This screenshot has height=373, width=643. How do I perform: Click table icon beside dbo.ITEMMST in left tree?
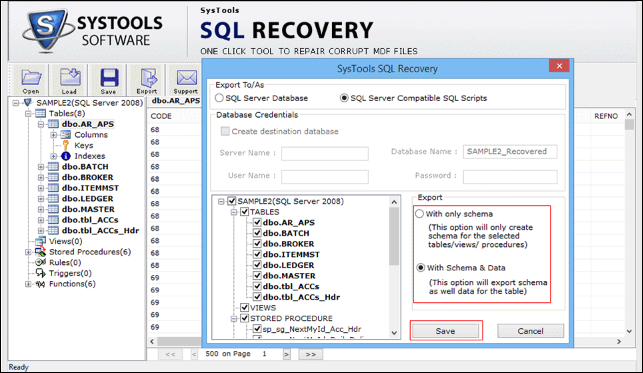(53, 188)
